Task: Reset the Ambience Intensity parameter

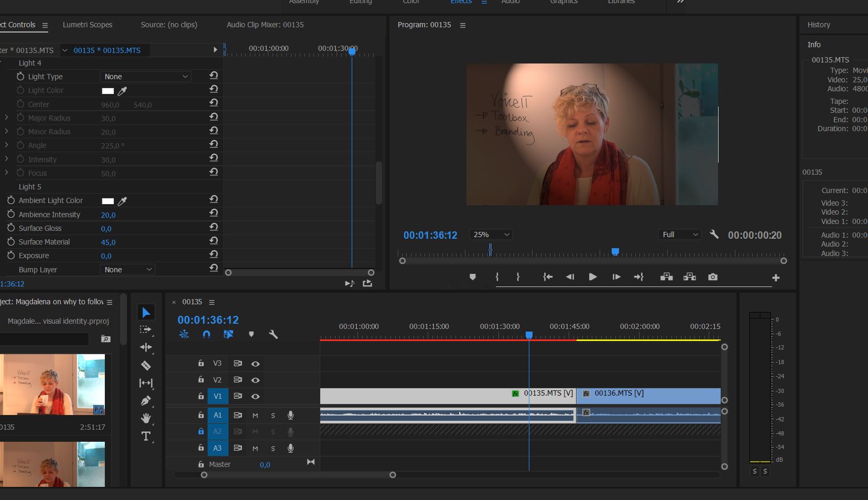Action: (213, 213)
